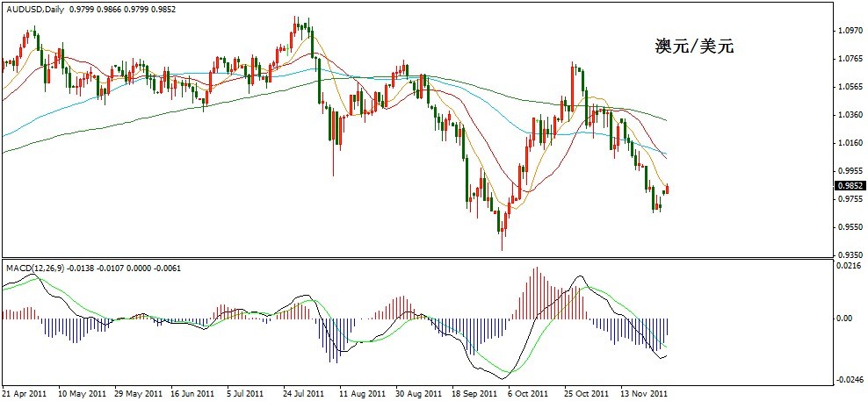
Task: Click the -0.0246 MACD axis label
Action: coord(850,381)
